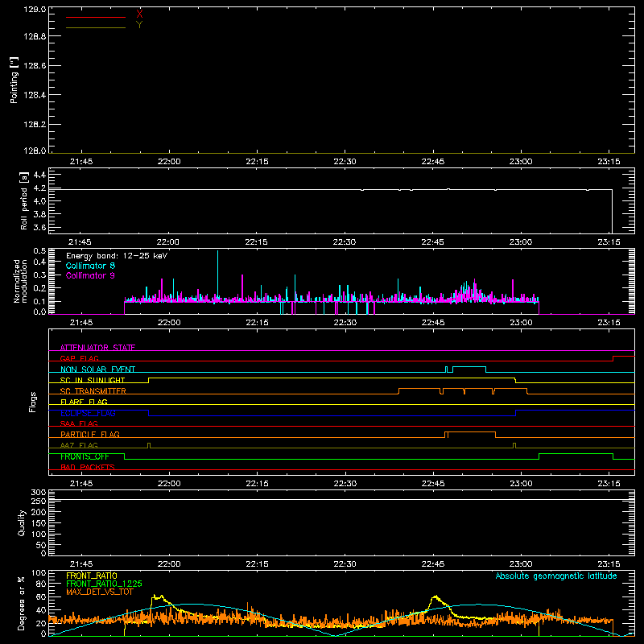Click the 129.0 pointing tick label
The image size is (644, 644).
click(x=35, y=9)
